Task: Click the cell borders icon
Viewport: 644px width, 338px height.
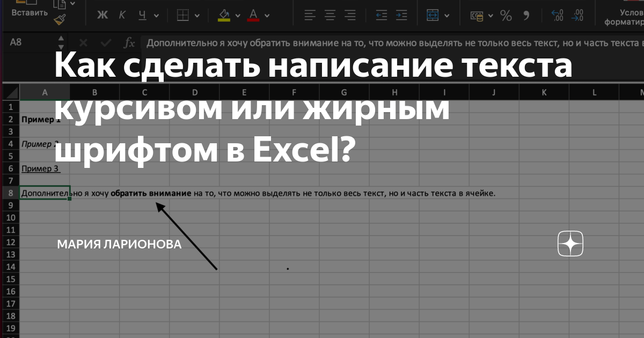Action: tap(184, 15)
